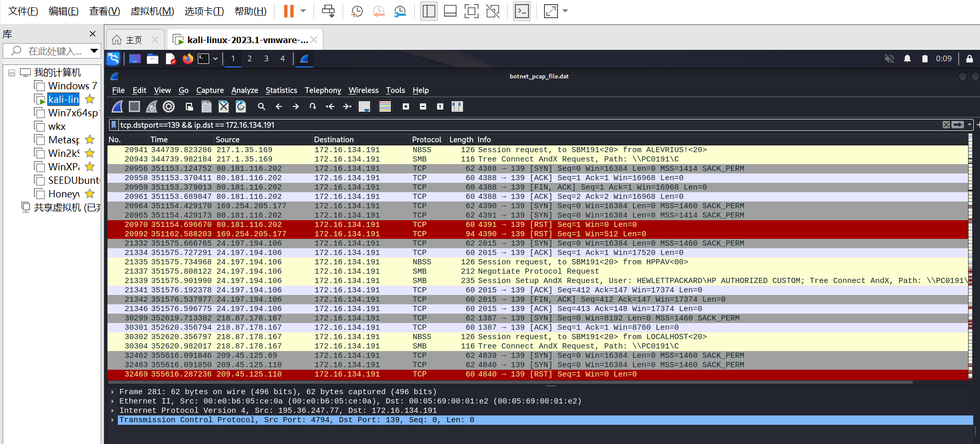Click the lock screen icon in Kali panel
Image resolution: width=980 pixels, height=444 pixels.
pos(969,59)
